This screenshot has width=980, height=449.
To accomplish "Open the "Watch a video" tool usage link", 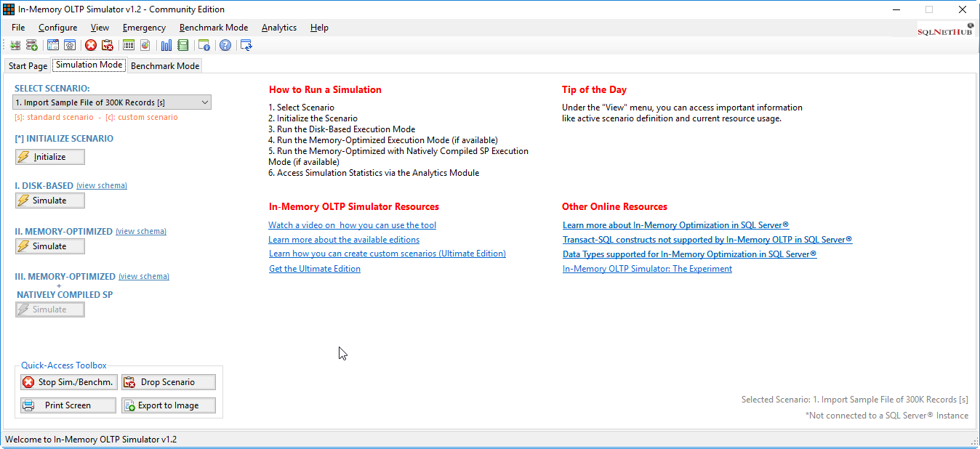I will point(352,225).
